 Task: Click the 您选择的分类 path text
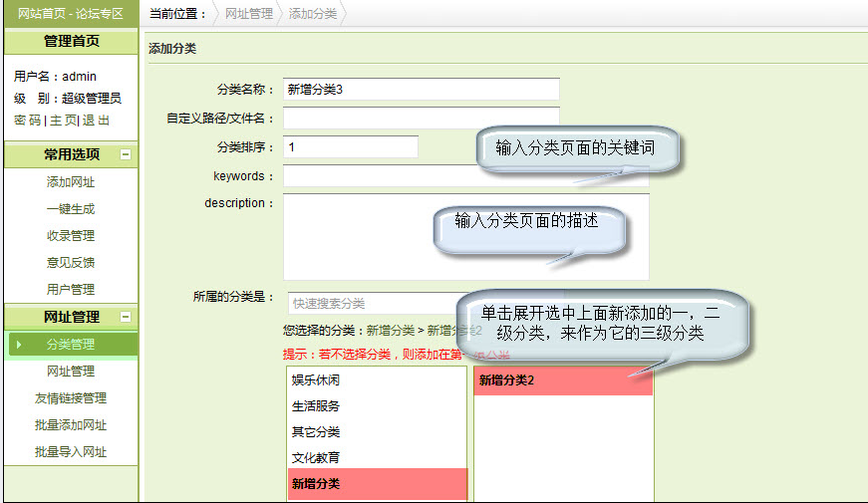[383, 331]
